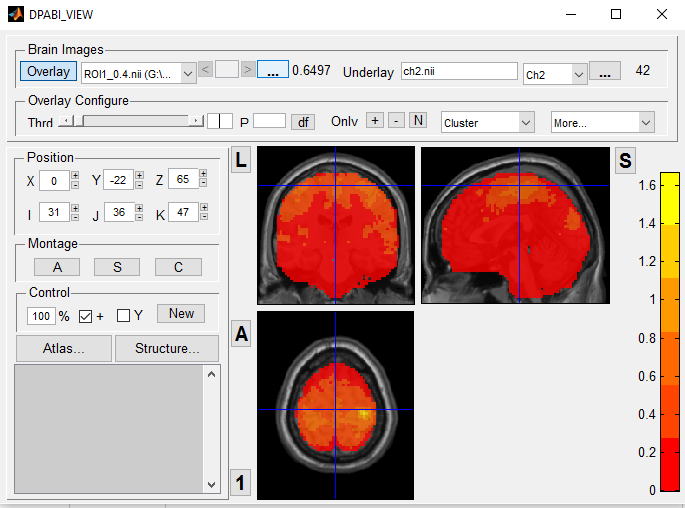The image size is (685, 508).
Task: Click Montage C button
Action: pos(178,267)
